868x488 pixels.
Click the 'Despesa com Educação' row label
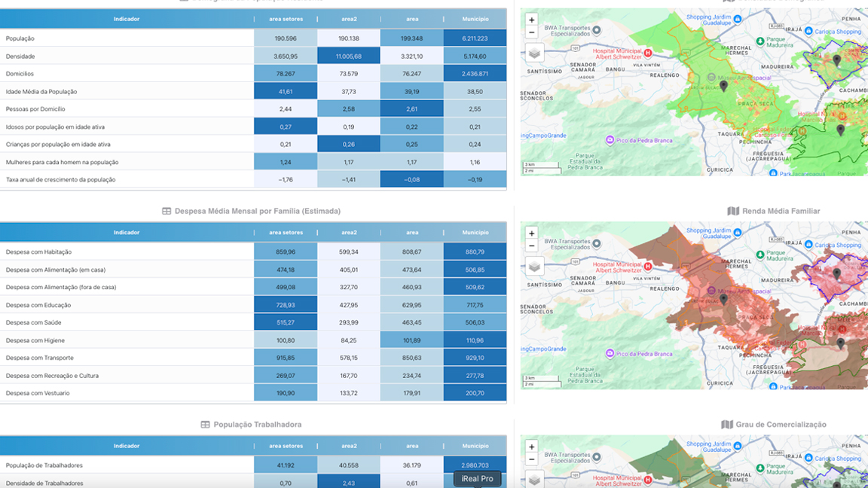(38, 305)
